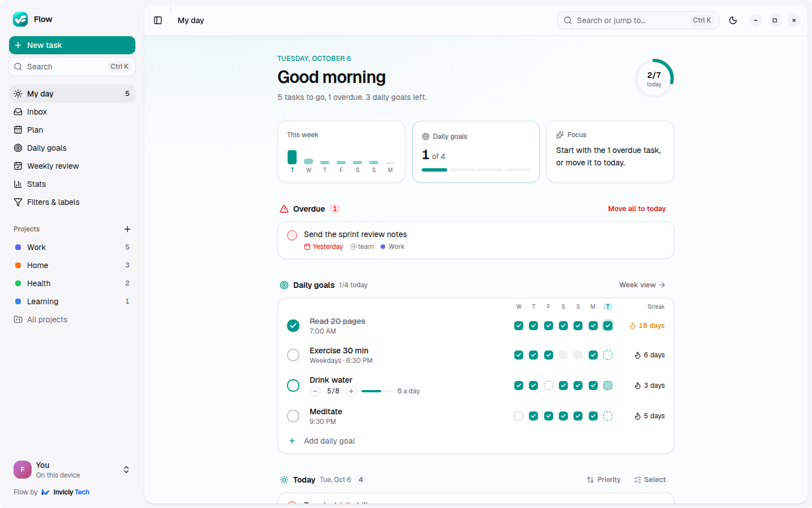Open All projects list
This screenshot has height=508, width=812.
(x=72, y=319)
